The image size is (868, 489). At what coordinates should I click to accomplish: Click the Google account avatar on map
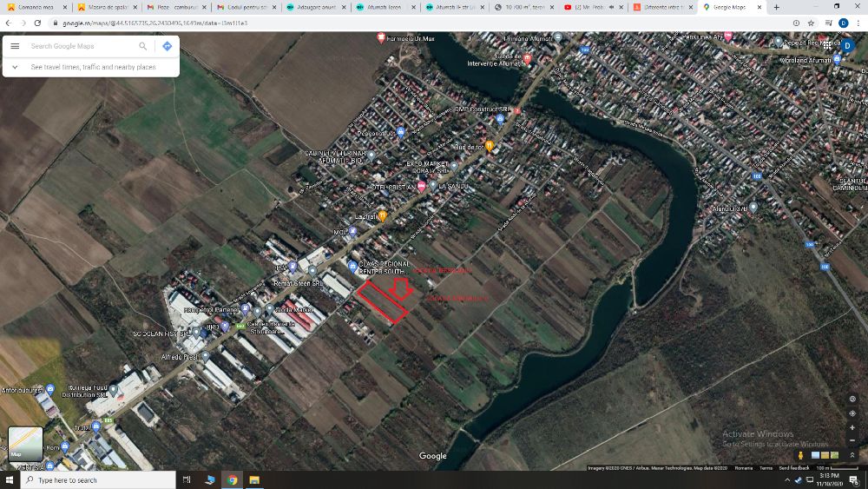pos(847,46)
